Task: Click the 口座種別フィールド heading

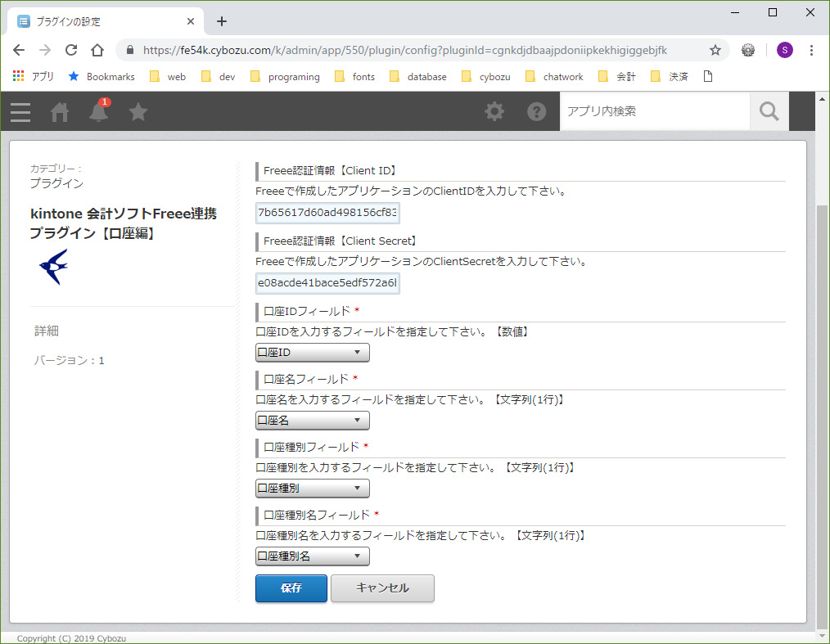Action: pos(311,447)
